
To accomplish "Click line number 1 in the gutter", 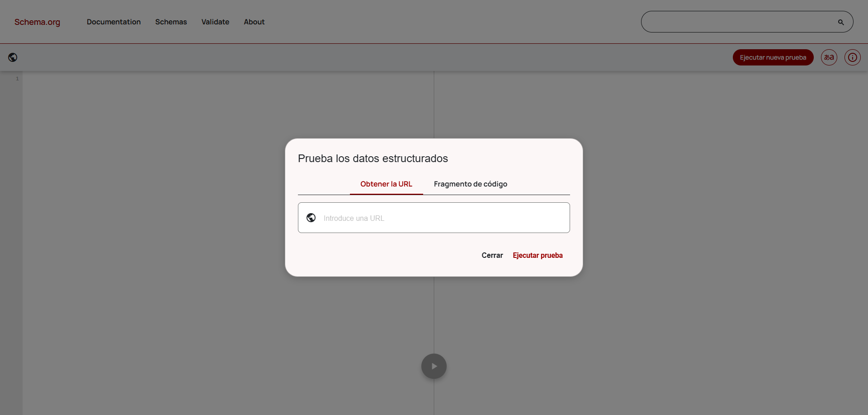I will click(x=17, y=78).
